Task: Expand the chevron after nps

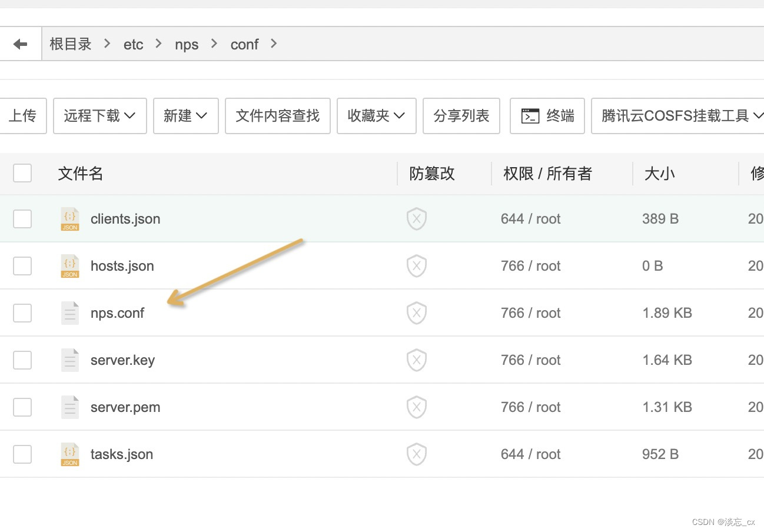Action: point(214,44)
